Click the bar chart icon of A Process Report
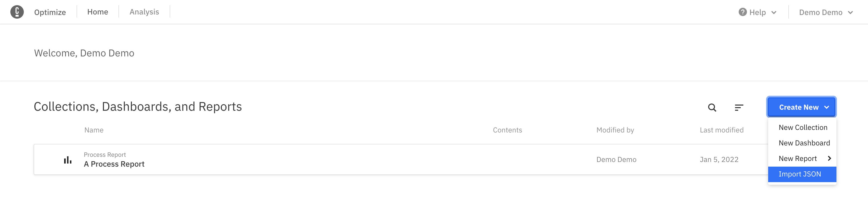This screenshot has width=868, height=207. coord(68,160)
